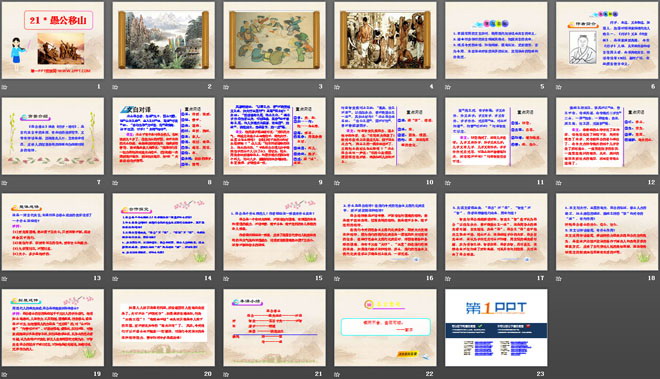660x379 pixels.
Task: Select slide 9 translation text thumbnail
Action: (274, 136)
